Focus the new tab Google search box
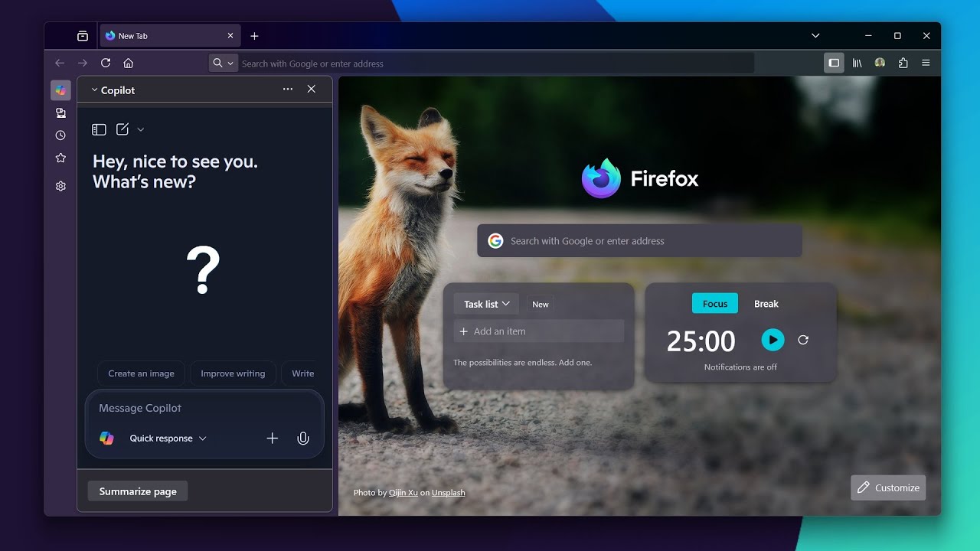Viewport: 980px width, 551px height. (x=639, y=241)
